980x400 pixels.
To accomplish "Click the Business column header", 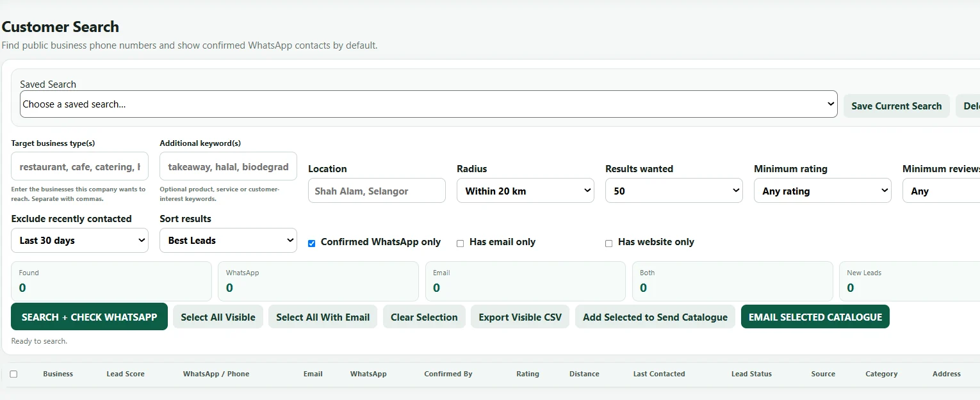I will click(x=58, y=374).
